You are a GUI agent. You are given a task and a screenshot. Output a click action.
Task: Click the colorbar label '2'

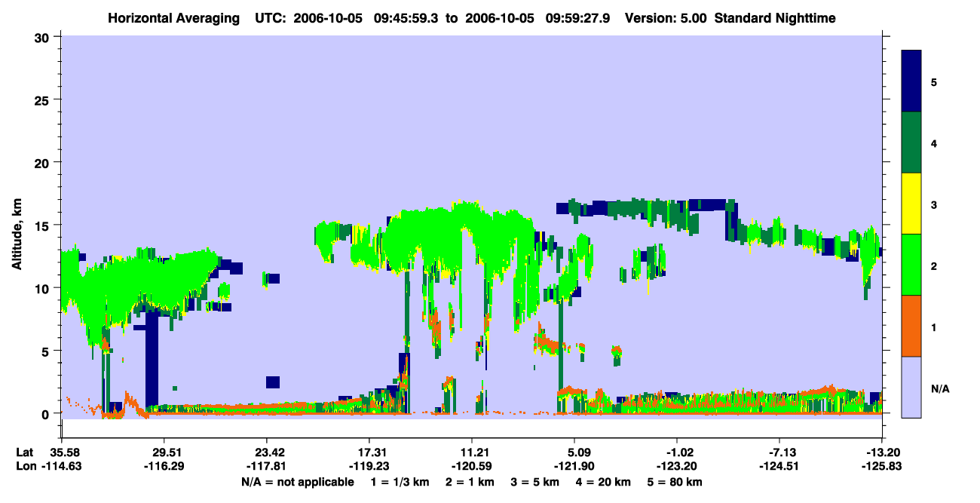934,265
